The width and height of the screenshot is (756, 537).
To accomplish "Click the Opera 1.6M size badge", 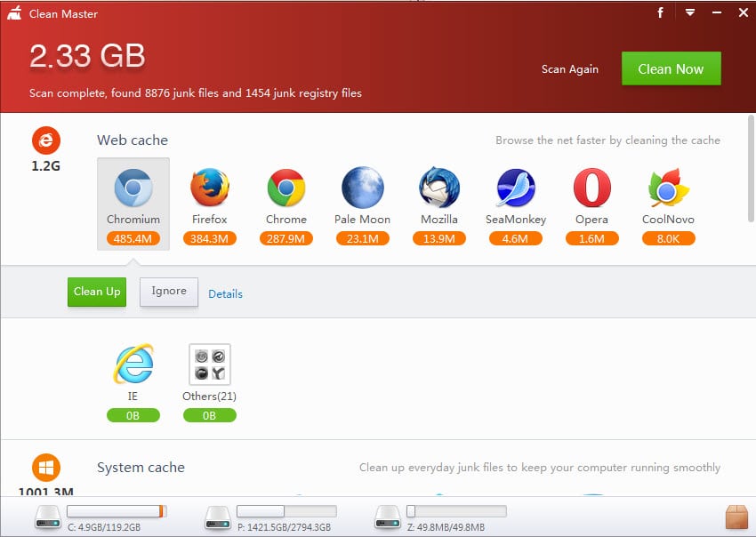I will pos(591,238).
